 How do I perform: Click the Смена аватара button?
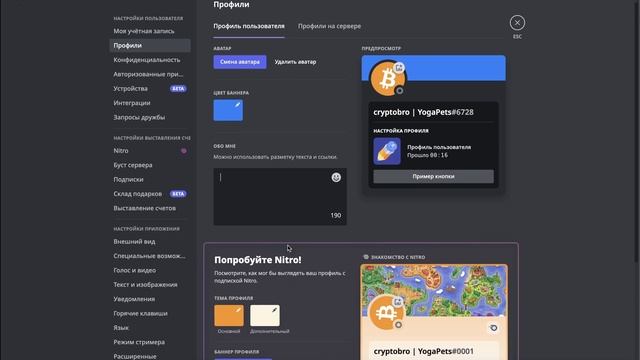[240, 62]
